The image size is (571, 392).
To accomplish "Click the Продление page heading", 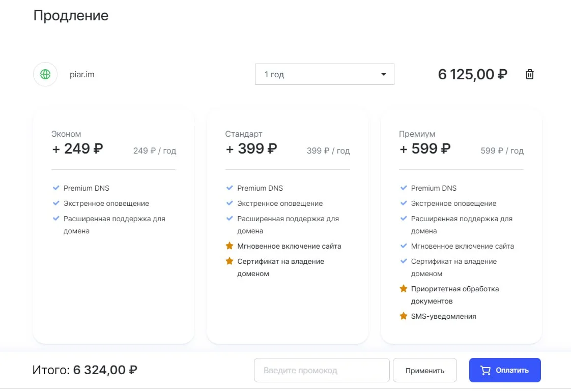I will 71,15.
